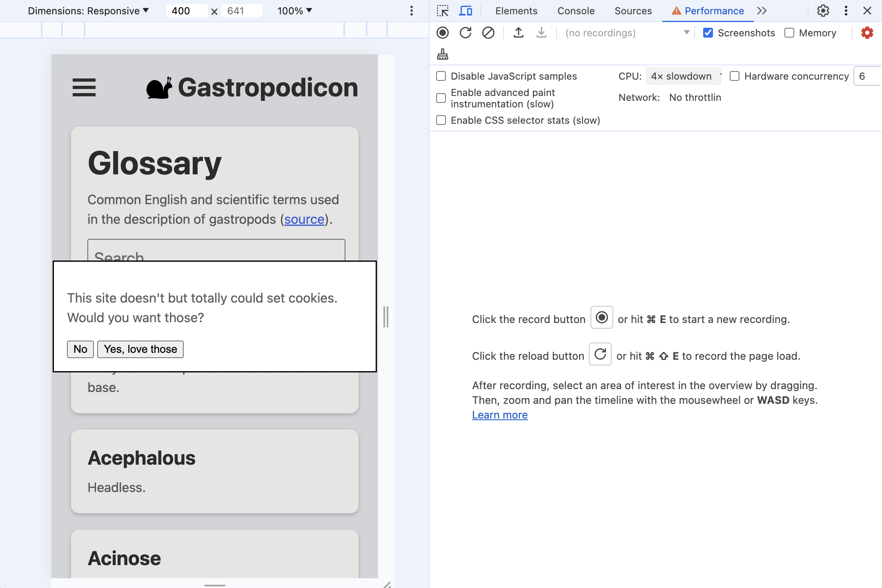The image size is (882, 588).
Task: Click the No button on cookie dialog
Action: coord(80,348)
